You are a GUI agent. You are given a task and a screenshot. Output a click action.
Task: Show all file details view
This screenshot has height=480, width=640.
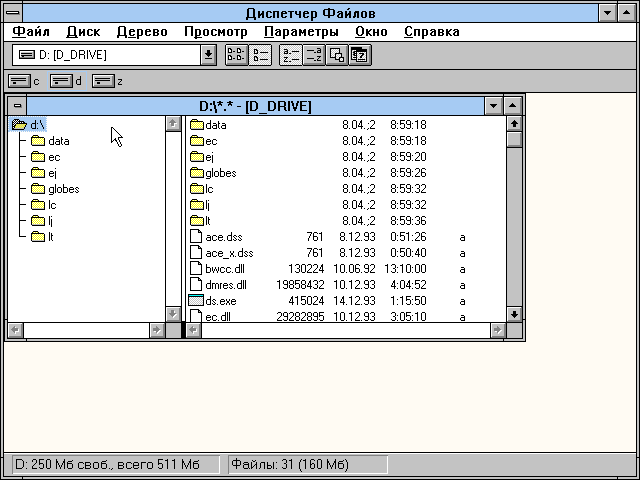click(x=258, y=55)
